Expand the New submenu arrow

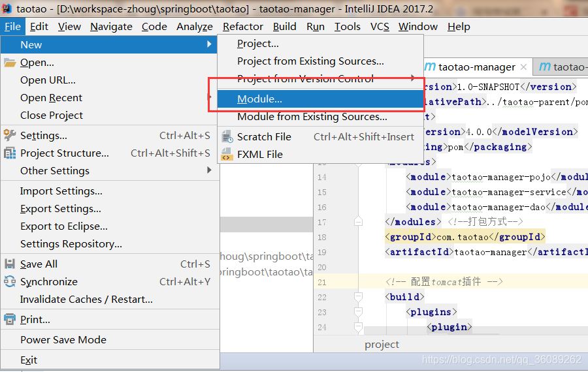point(209,44)
